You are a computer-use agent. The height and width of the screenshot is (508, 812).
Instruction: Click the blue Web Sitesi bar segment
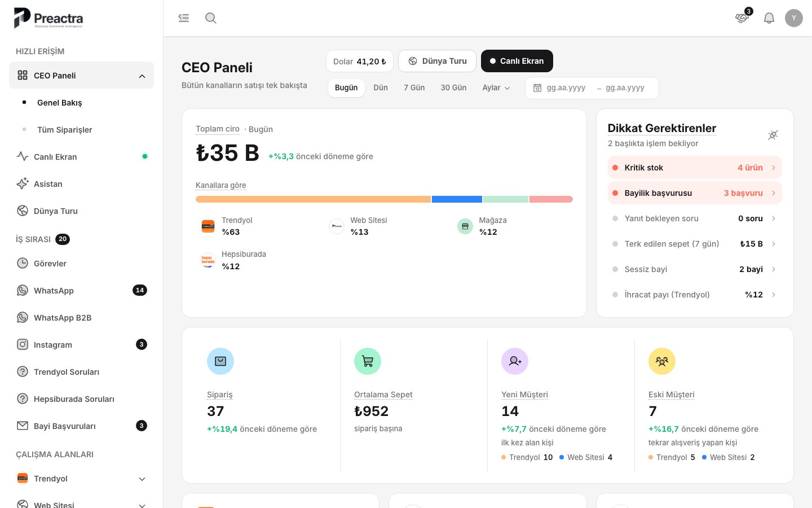coord(457,199)
